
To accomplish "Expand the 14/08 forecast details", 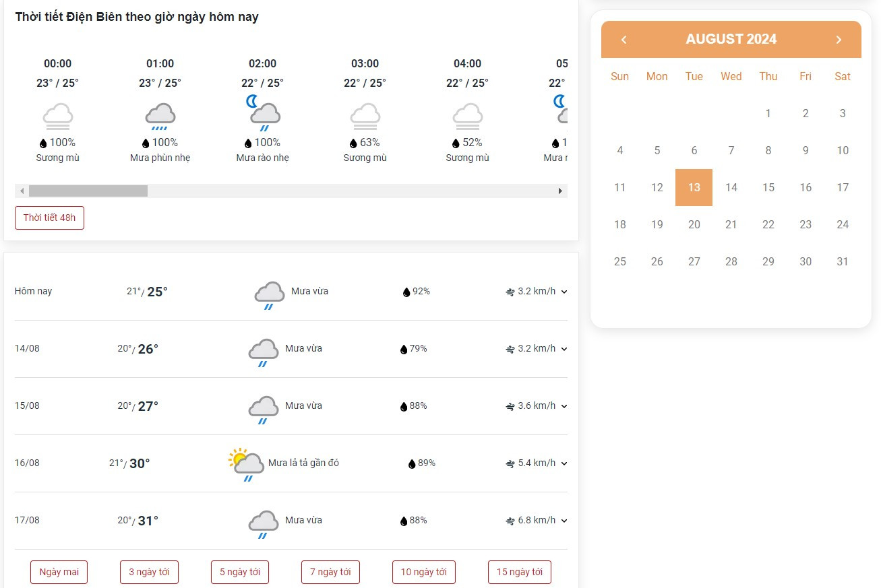I will click(564, 350).
